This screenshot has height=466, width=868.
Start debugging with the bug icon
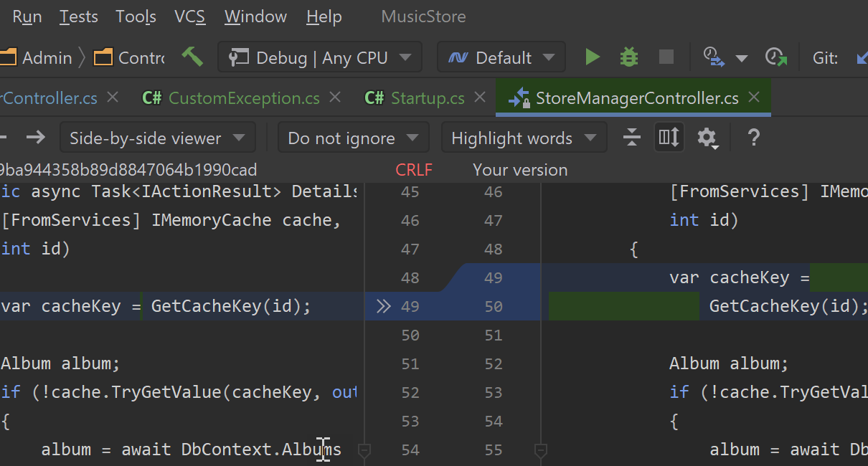click(x=628, y=57)
